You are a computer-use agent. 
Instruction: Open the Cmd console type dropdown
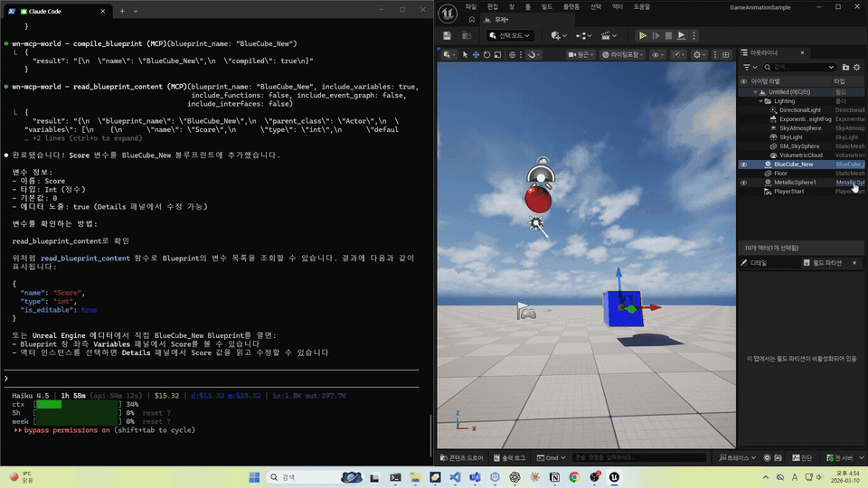552,457
